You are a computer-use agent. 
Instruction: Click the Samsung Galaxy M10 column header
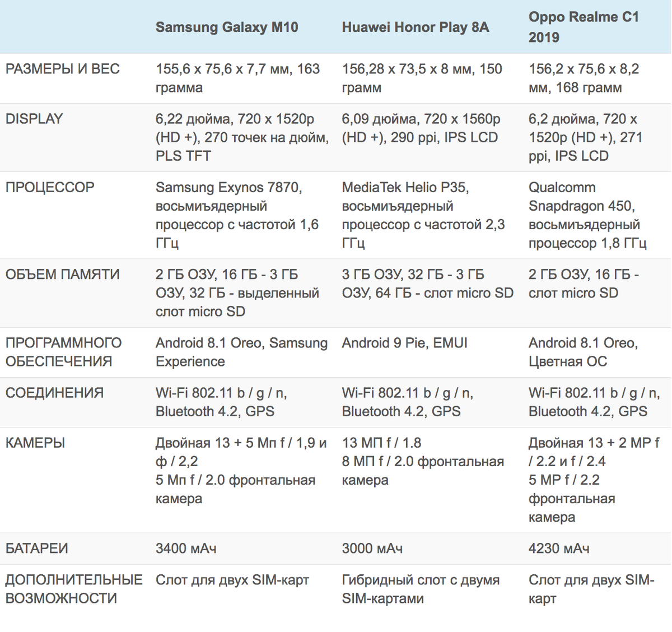(x=227, y=27)
